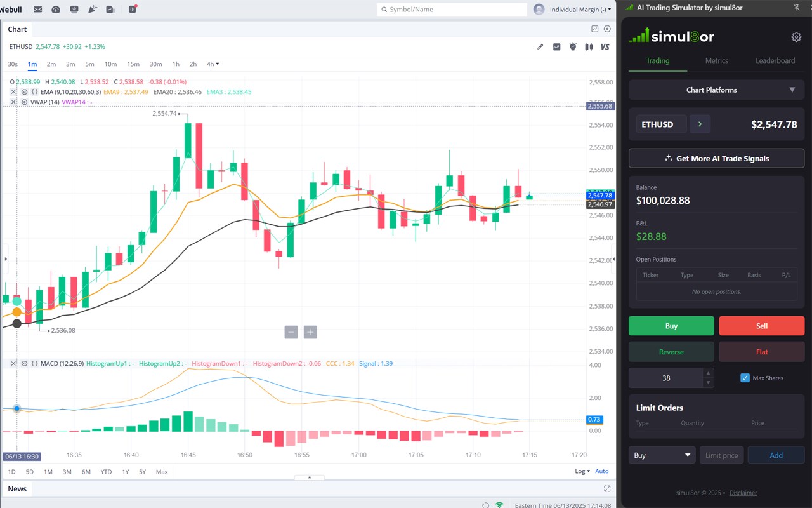Viewport: 812px width, 508px height.
Task: Open the Disclaimer link
Action: tap(743, 493)
